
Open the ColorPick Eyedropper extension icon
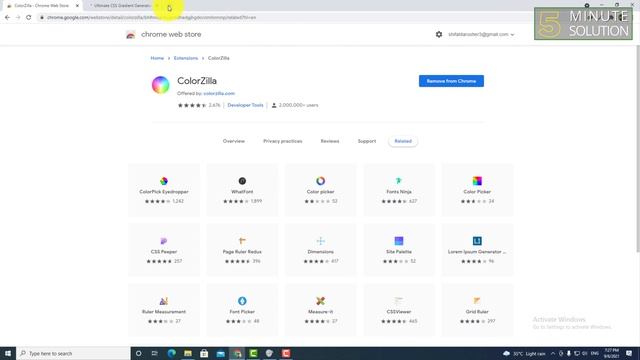(x=164, y=181)
